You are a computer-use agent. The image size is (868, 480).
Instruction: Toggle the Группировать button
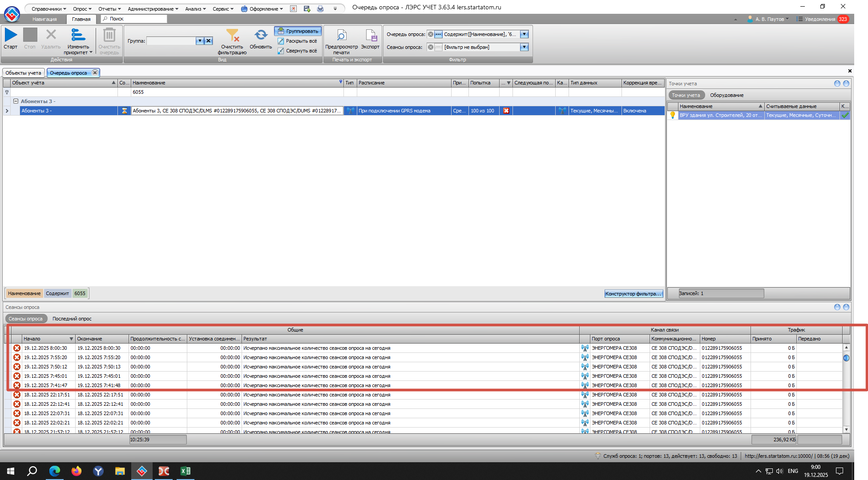(x=298, y=31)
